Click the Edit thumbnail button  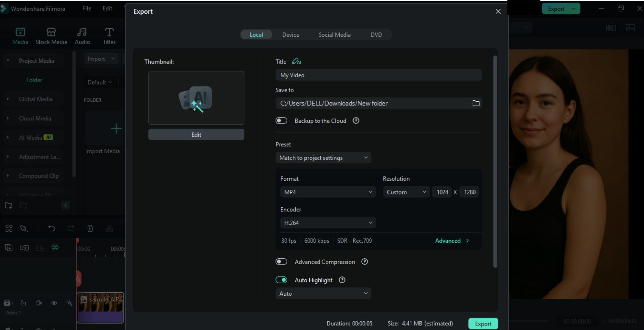pos(196,135)
